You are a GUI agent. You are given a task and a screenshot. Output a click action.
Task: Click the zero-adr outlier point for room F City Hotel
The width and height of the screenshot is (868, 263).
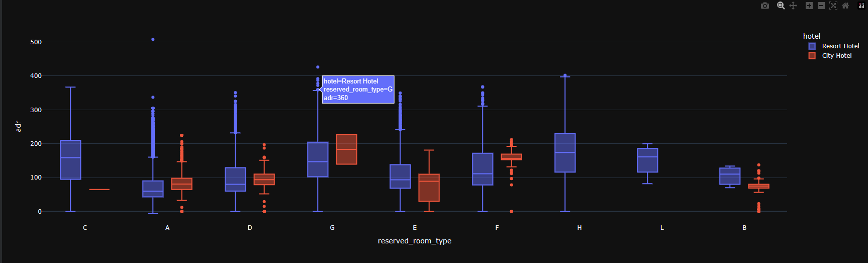tap(511, 211)
